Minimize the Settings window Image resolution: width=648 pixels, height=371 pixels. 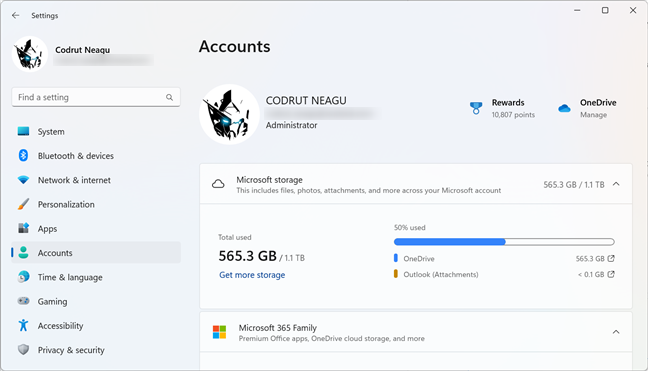coord(577,10)
